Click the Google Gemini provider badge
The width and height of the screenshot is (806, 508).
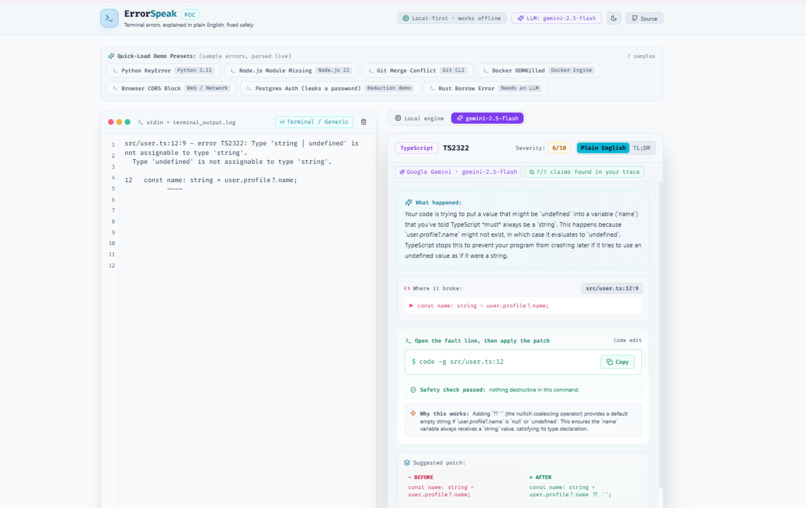[x=458, y=172]
